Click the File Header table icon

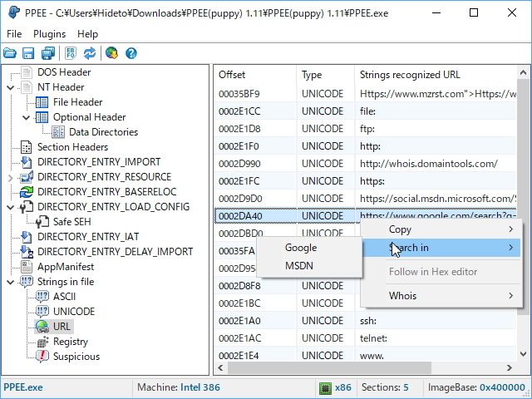coord(42,102)
